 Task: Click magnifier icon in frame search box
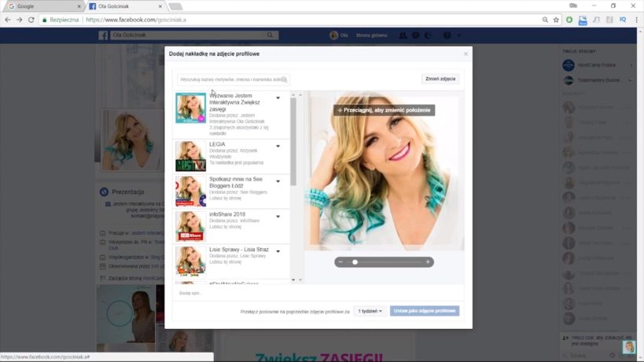[x=284, y=79]
